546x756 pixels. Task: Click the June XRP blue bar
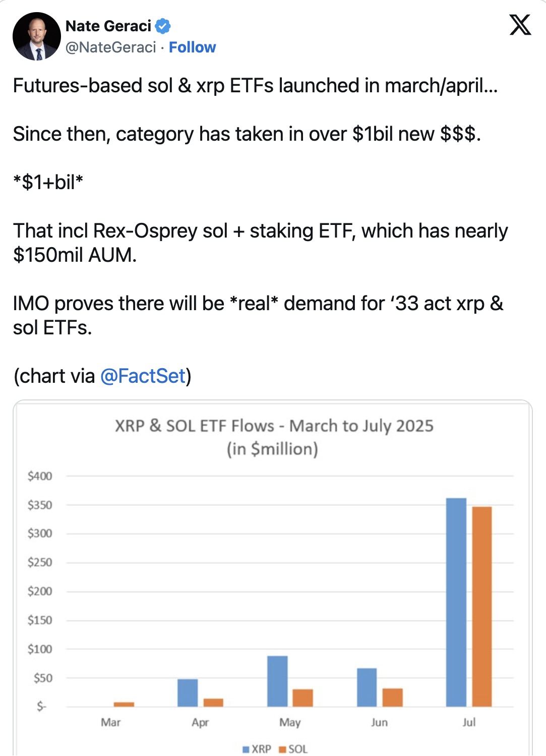(x=367, y=687)
